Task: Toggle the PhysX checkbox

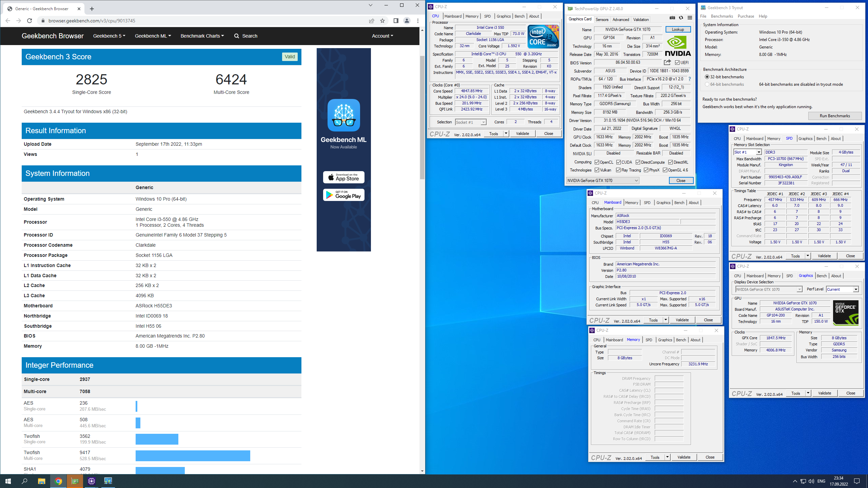Action: click(646, 170)
